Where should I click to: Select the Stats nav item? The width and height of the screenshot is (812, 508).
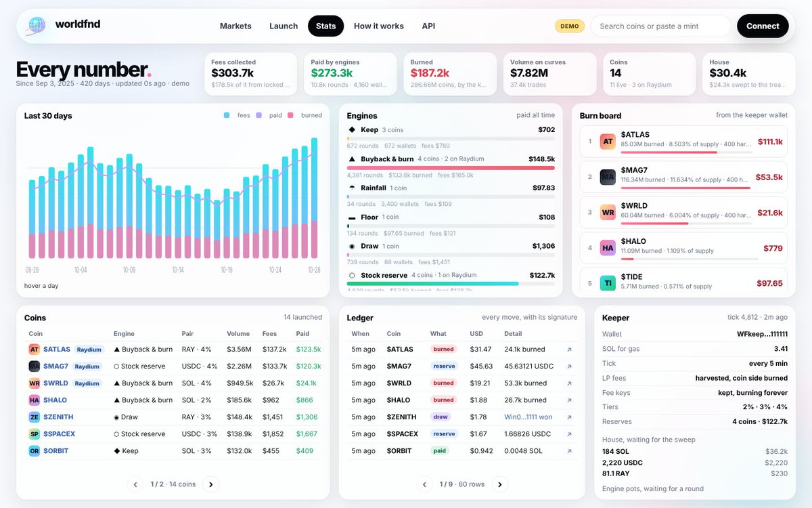[325, 26]
